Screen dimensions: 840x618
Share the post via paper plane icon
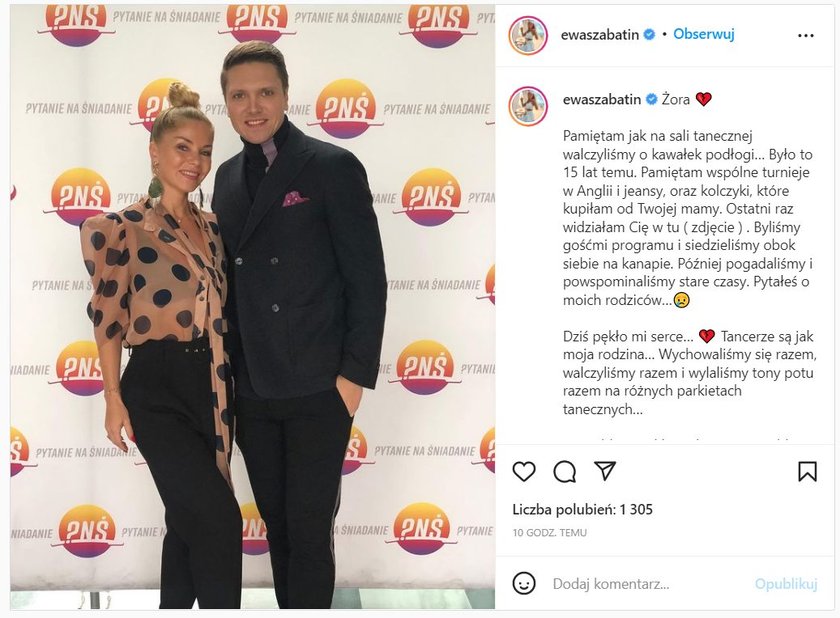pos(605,471)
